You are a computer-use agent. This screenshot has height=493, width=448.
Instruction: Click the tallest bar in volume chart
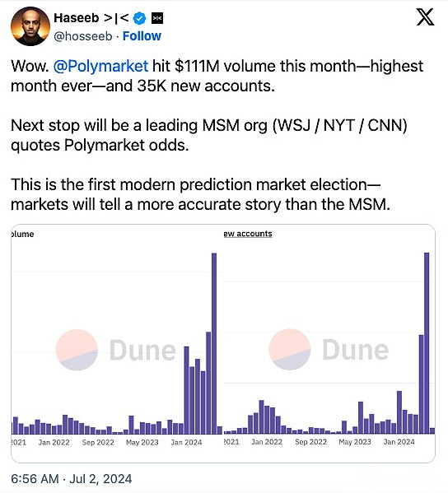click(214, 344)
